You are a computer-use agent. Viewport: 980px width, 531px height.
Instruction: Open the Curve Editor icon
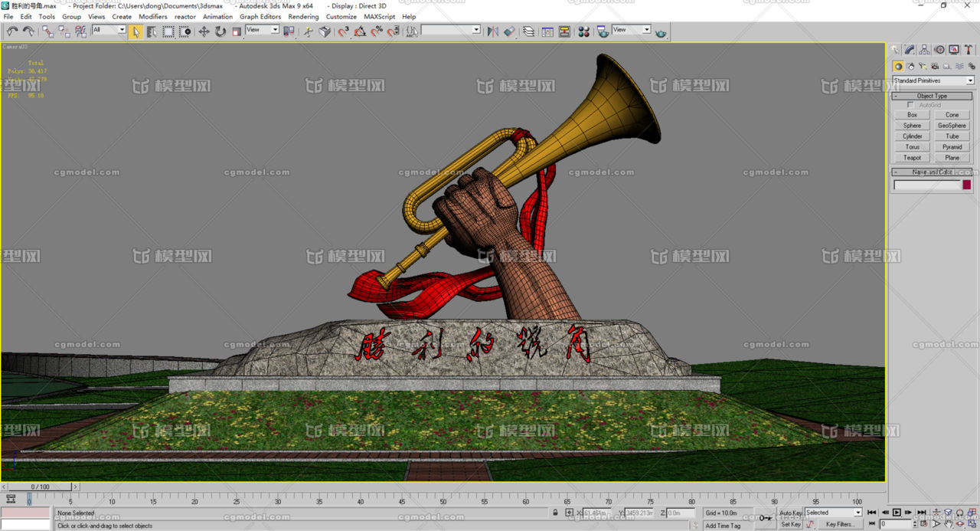[547, 31]
